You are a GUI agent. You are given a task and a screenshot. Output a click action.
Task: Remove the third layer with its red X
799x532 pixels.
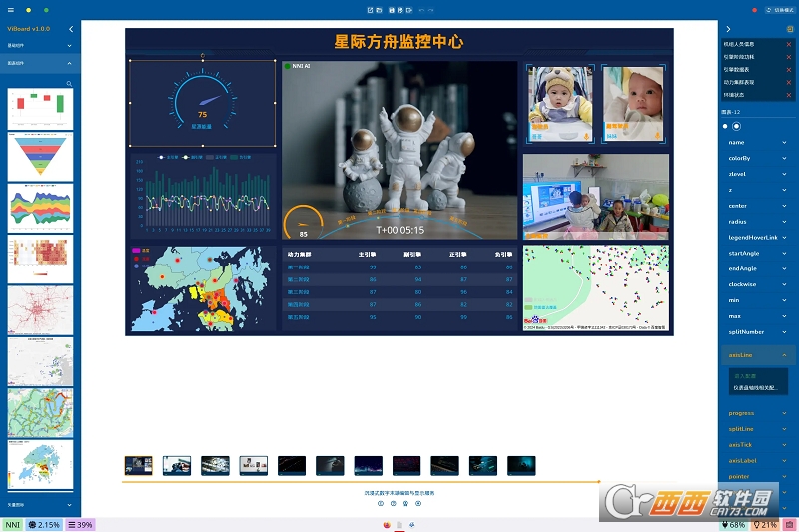pos(789,70)
